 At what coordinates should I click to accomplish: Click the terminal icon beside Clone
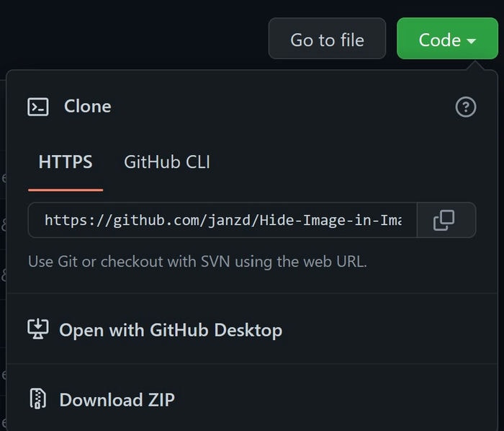coord(38,107)
